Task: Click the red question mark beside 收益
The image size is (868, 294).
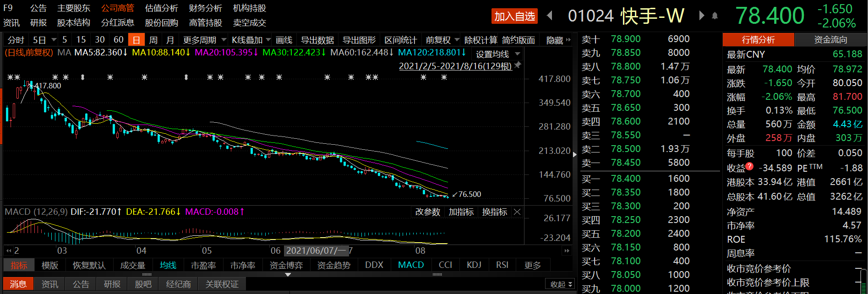Action: click(749, 166)
